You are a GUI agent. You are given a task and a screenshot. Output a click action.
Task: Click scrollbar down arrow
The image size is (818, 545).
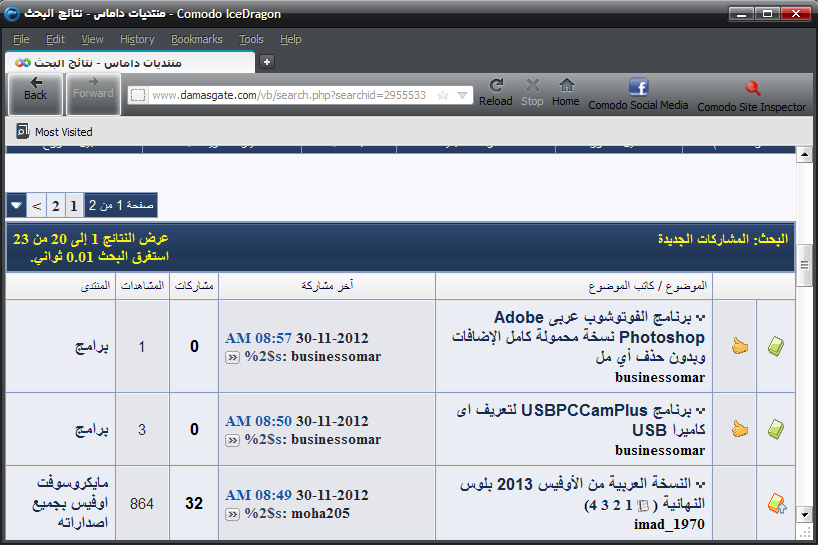point(804,514)
